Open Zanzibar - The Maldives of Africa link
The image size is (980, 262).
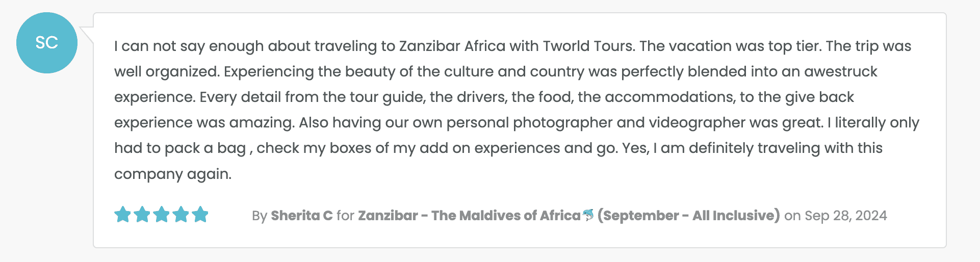469,216
